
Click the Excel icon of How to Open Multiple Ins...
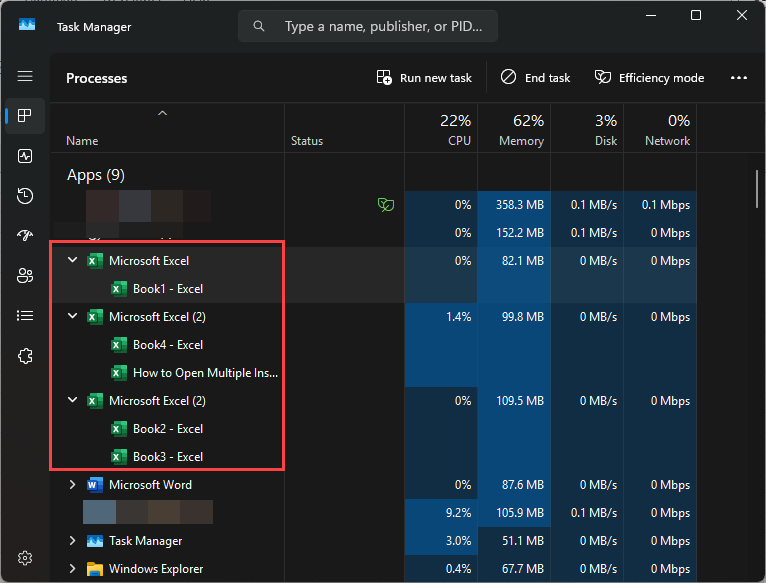pyautogui.click(x=119, y=373)
